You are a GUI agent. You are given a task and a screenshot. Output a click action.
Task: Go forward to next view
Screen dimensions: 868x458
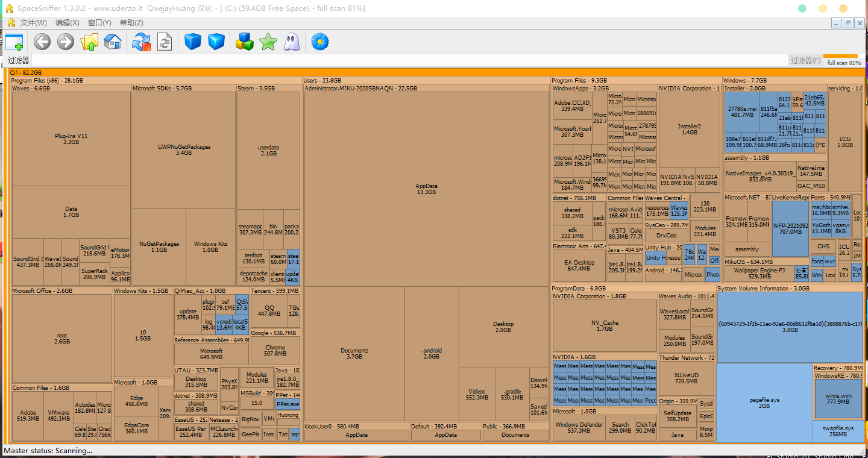point(65,42)
